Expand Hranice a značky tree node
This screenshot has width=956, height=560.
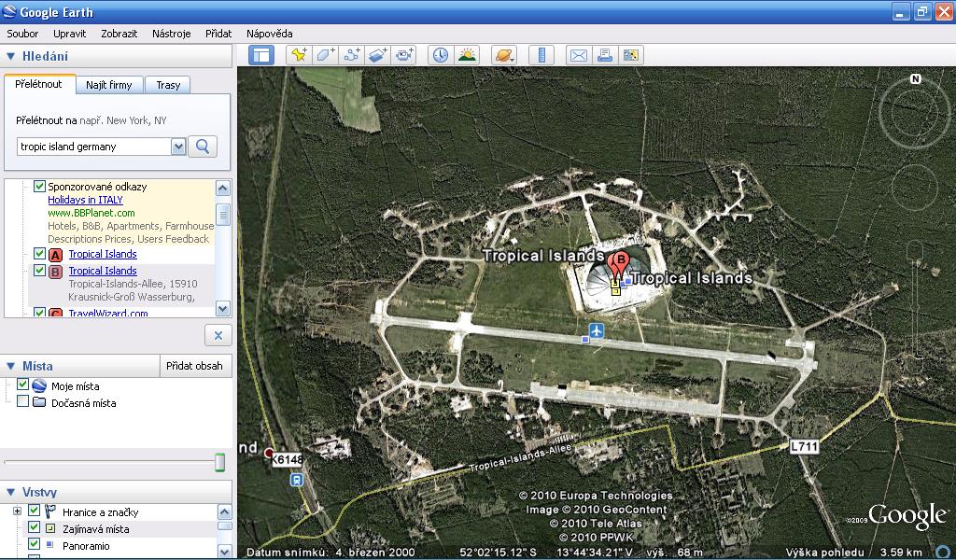(x=17, y=511)
